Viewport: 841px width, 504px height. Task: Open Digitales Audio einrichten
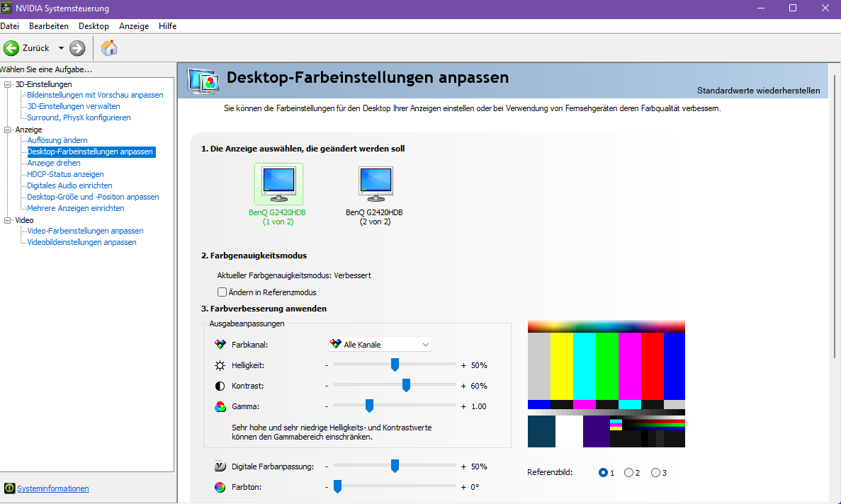(x=69, y=185)
